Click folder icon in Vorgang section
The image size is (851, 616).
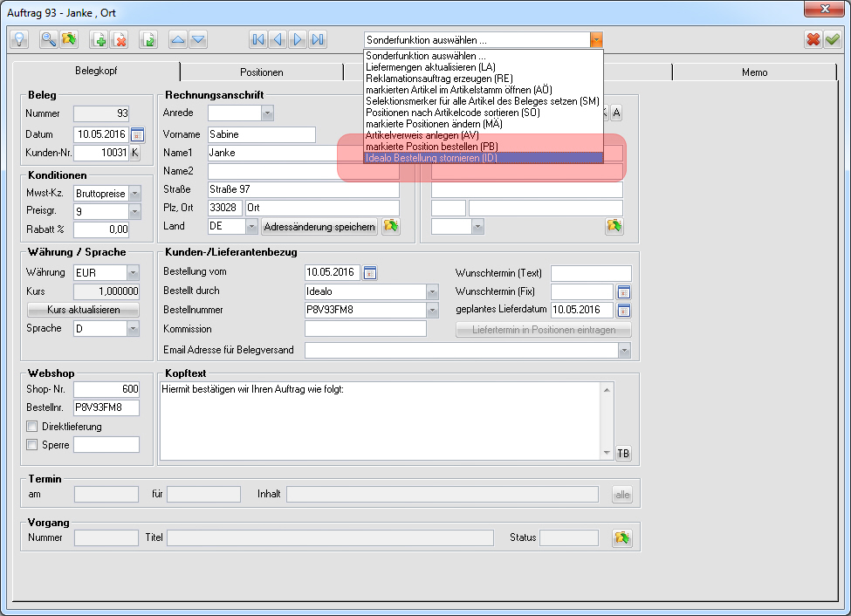[622, 537]
